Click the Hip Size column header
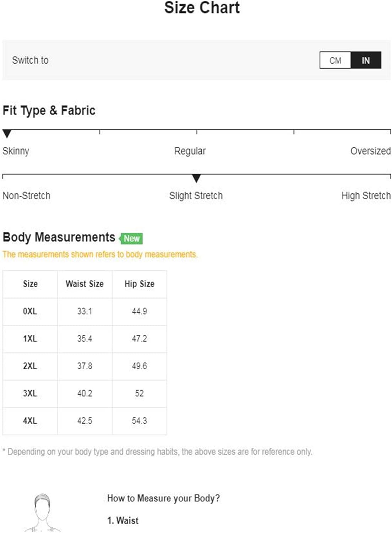Image resolution: width=392 pixels, height=533 pixels. coord(139,284)
